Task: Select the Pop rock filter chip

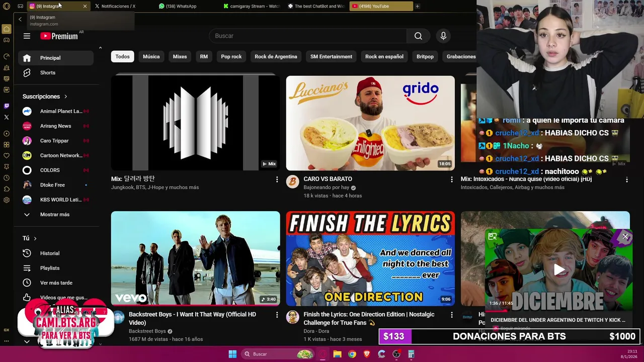Action: coord(231,57)
